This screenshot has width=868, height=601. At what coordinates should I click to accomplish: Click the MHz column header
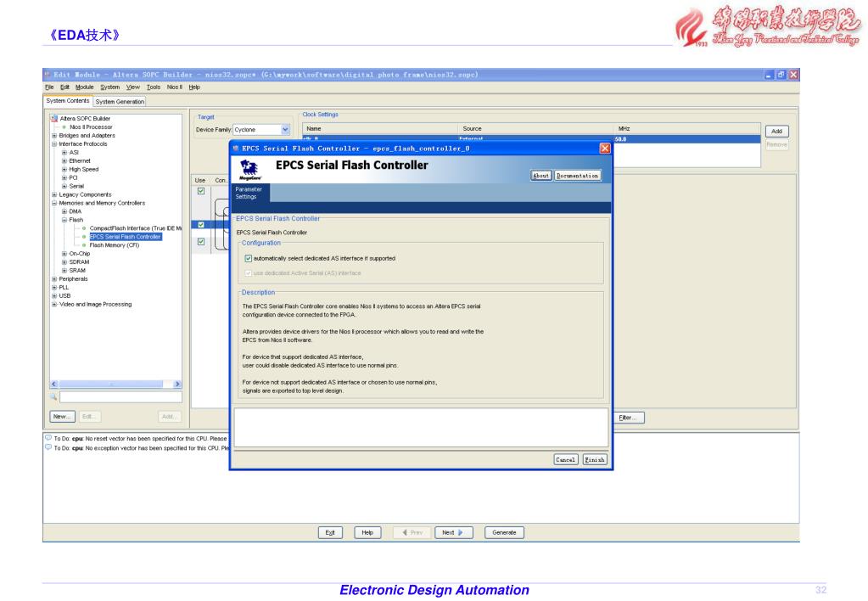687,128
